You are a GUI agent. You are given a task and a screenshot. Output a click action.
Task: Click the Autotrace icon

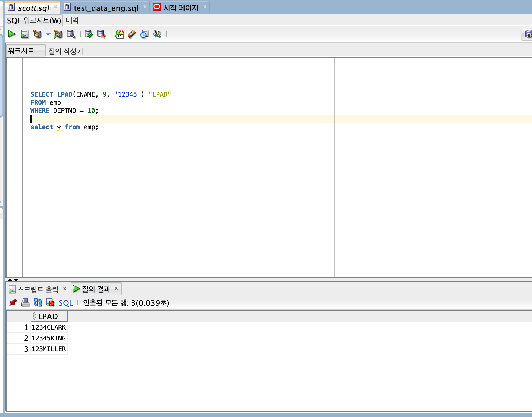click(x=58, y=34)
